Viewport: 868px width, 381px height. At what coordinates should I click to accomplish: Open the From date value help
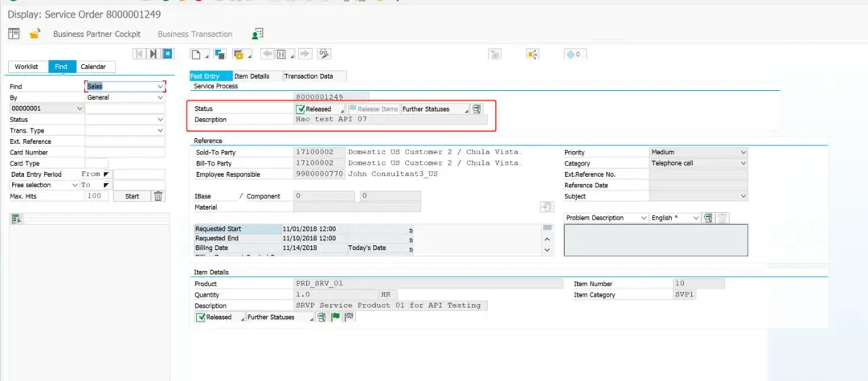(x=106, y=174)
